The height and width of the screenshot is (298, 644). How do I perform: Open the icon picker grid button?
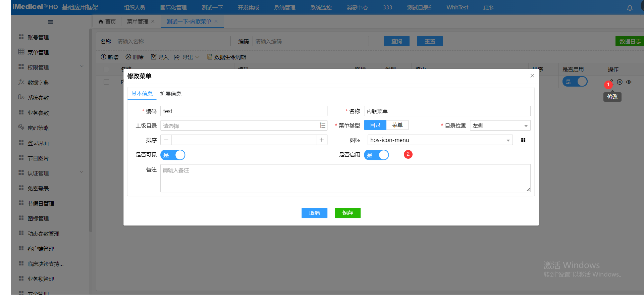tap(523, 140)
